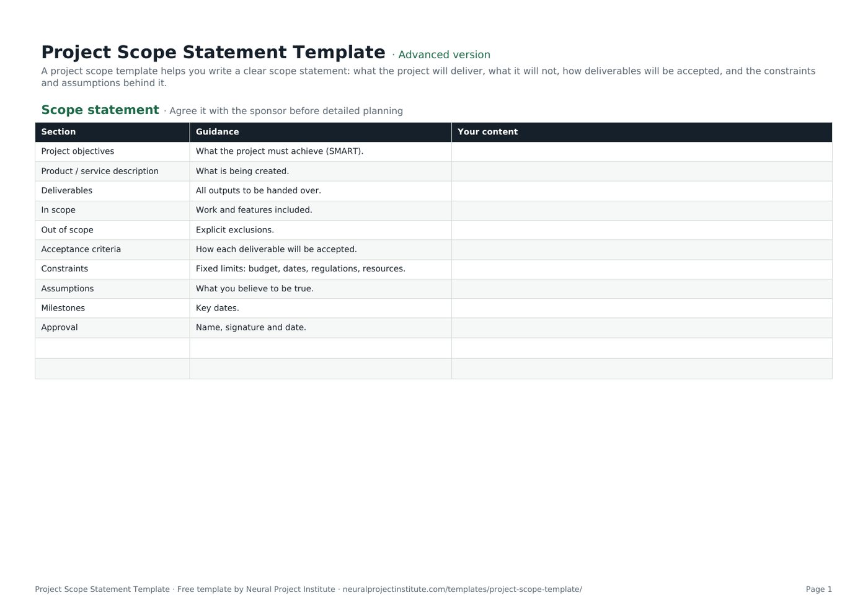This screenshot has width=868, height=613.
Task: Select the main title 'Project Scope Statement Template'
Action: [x=213, y=52]
